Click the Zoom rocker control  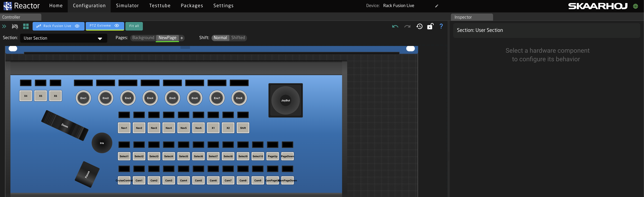click(x=65, y=125)
